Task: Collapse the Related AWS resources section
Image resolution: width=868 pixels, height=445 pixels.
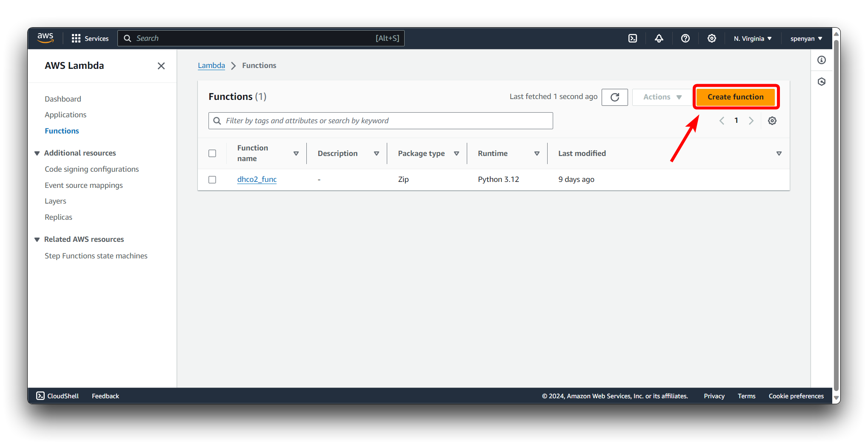Action: pos(37,239)
